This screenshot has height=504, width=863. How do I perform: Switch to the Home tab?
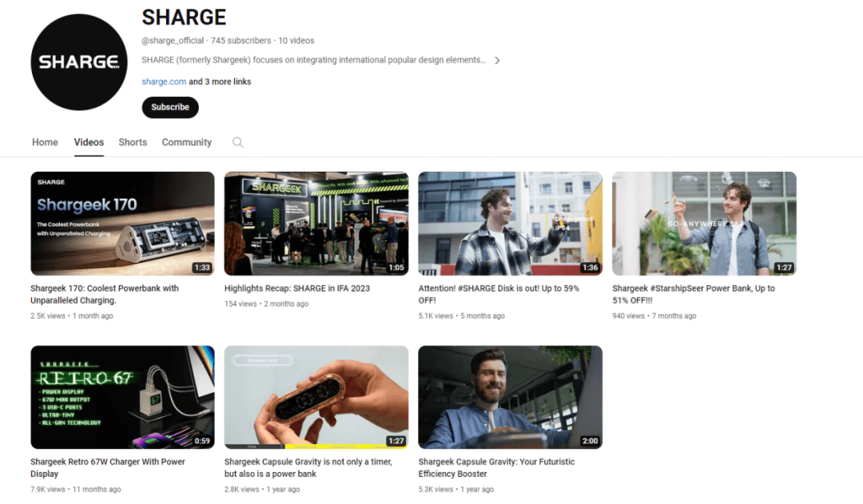(45, 142)
